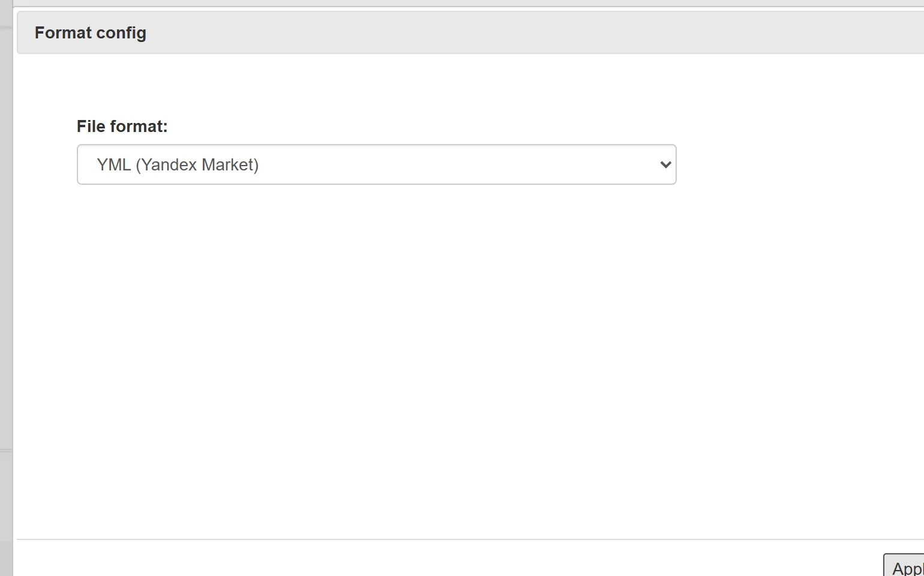Click the horizontal divider above Apply
Screen dimensions: 924x576
click(x=470, y=539)
